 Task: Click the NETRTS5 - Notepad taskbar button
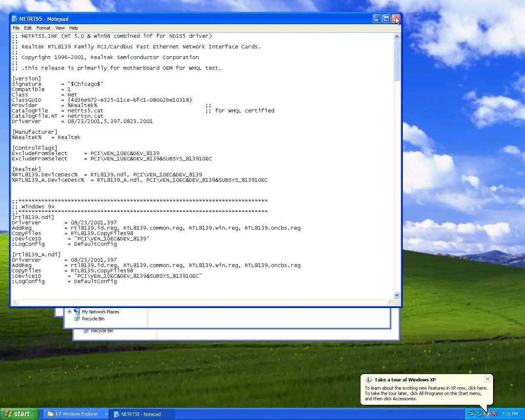[x=142, y=414]
